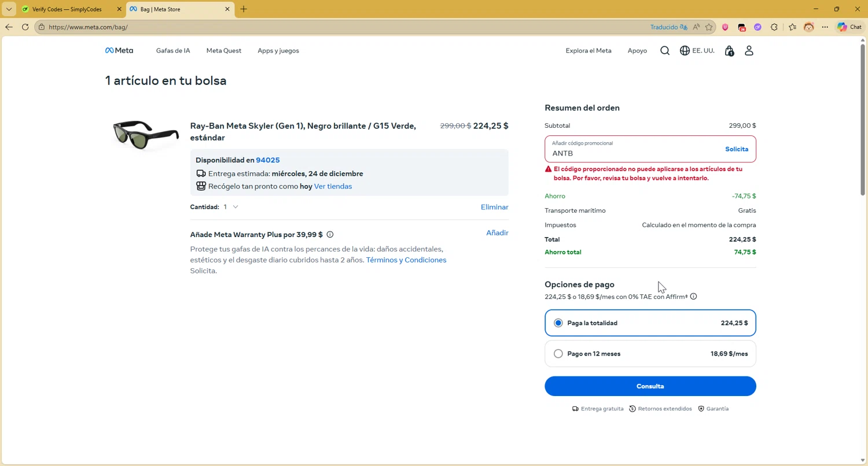Click the crossed-out 299,00 $ price
Screen dimensions: 868x466
point(455,125)
